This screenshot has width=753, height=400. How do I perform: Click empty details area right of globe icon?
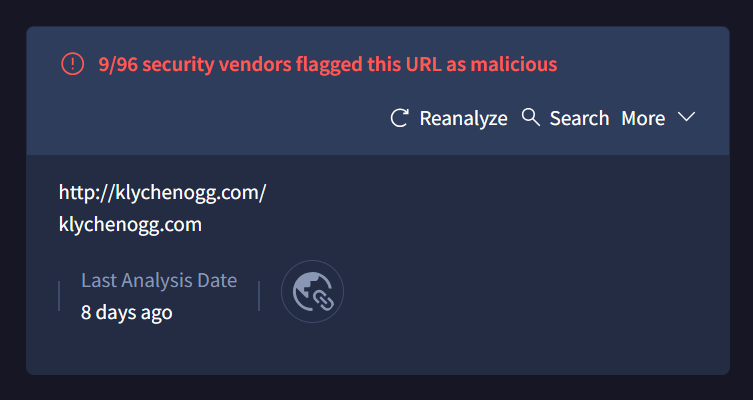tap(528, 291)
